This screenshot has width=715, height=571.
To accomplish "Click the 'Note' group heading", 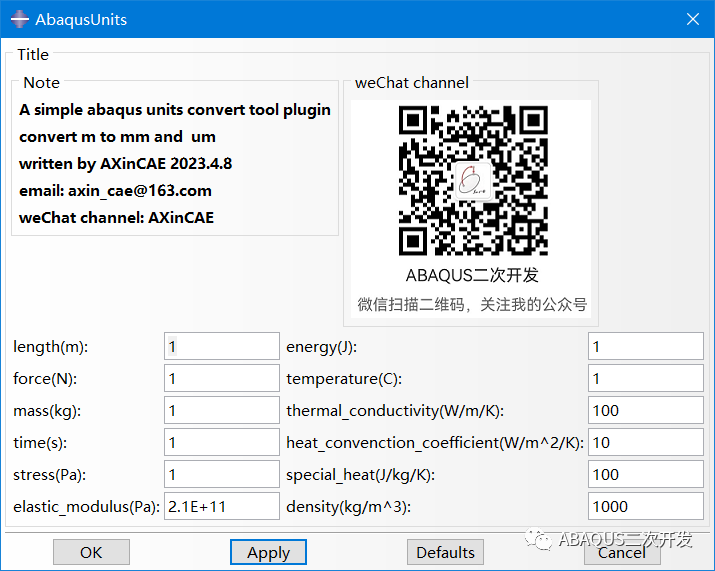I will (41, 83).
